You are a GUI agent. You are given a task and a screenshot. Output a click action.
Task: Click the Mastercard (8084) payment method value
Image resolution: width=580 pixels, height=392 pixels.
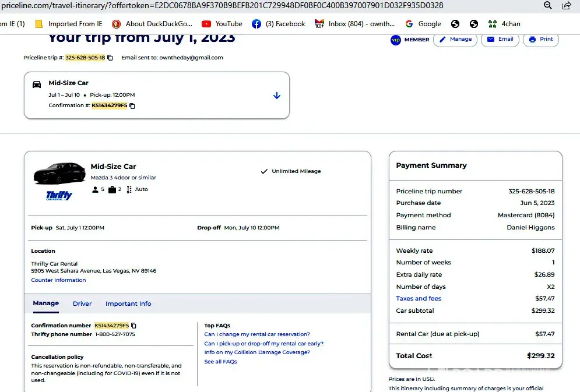526,215
